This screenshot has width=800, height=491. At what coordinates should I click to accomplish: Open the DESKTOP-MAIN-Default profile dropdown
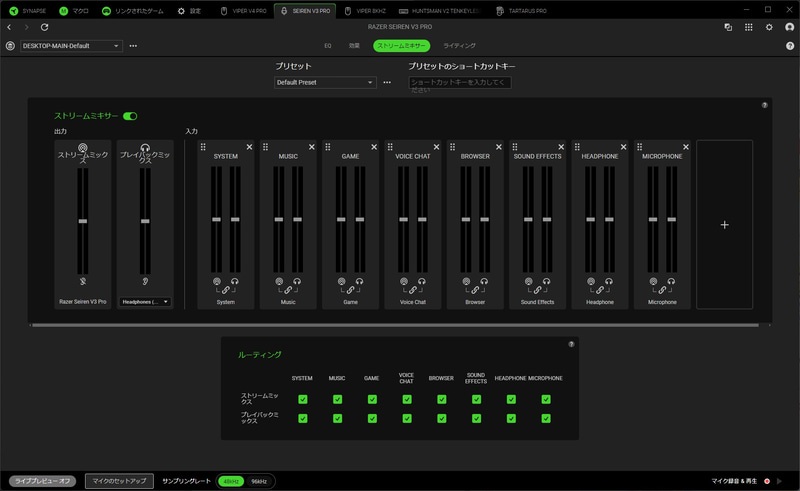point(71,46)
